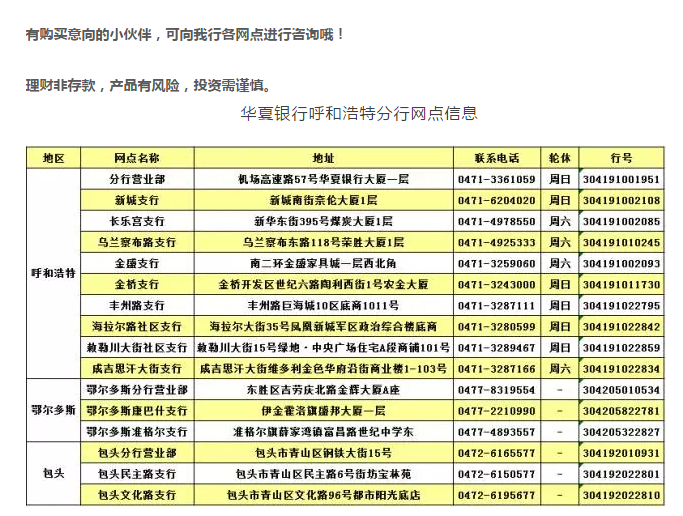Click the 地区 column header
Screen dimensions: 683x516
pos(54,158)
